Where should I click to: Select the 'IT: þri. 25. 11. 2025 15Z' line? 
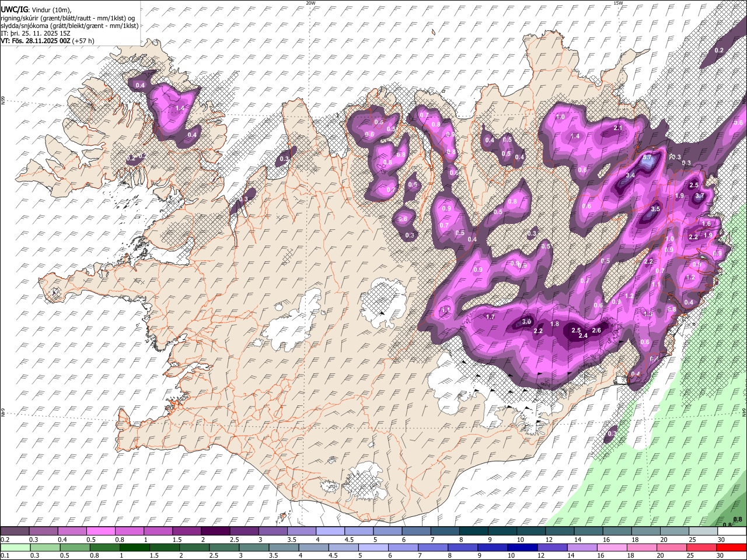click(x=36, y=33)
